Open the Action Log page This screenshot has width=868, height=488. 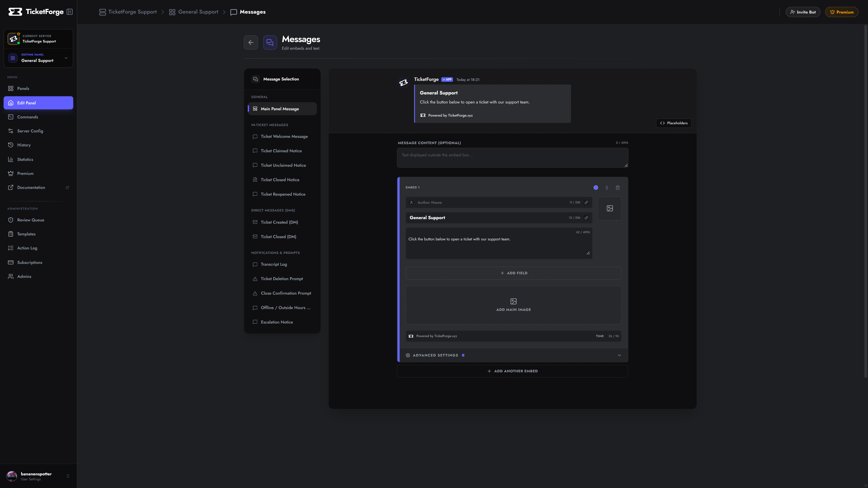point(38,248)
